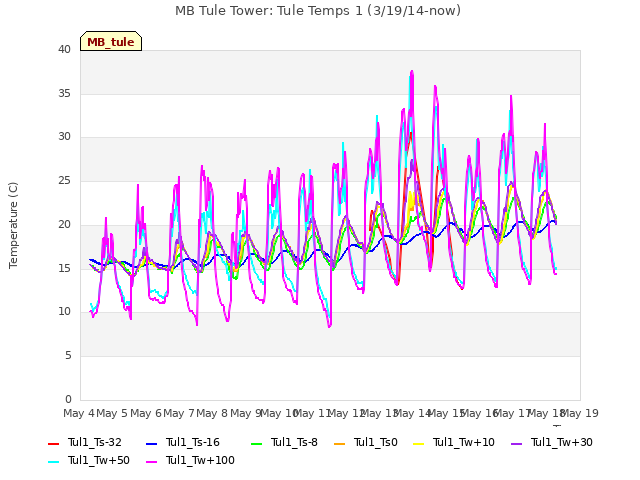Click the purple Tul1_Tw+30 legend swatch
The width and height of the screenshot is (640, 480).
coord(516,443)
